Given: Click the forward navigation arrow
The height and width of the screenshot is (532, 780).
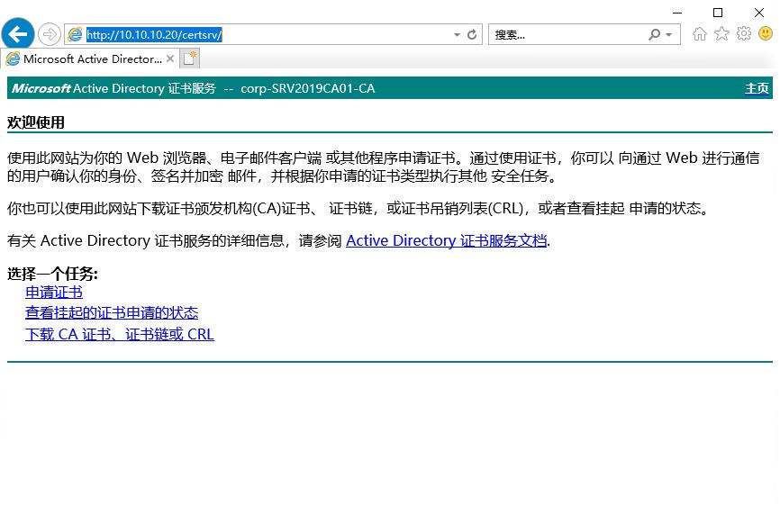Looking at the screenshot, I should pos(50,34).
